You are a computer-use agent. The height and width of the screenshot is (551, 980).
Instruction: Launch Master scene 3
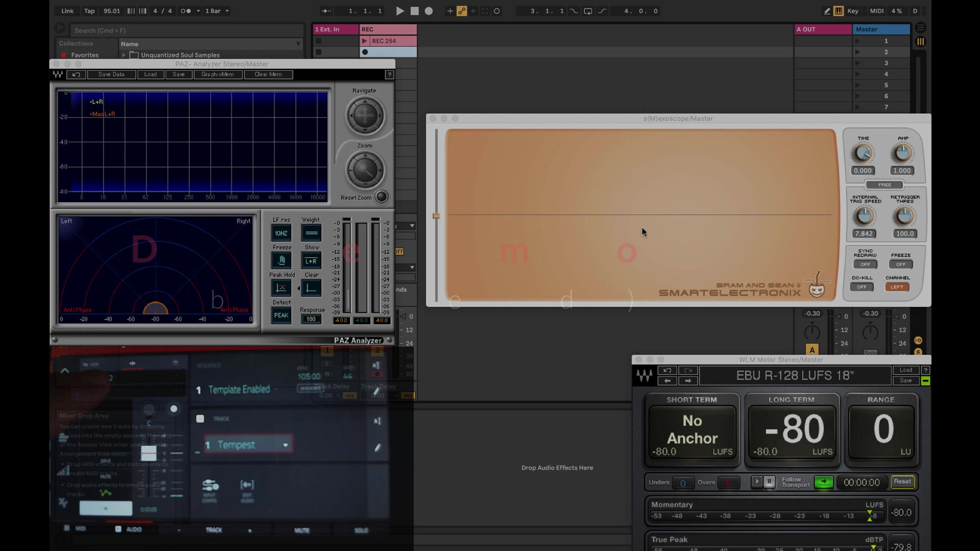click(857, 63)
